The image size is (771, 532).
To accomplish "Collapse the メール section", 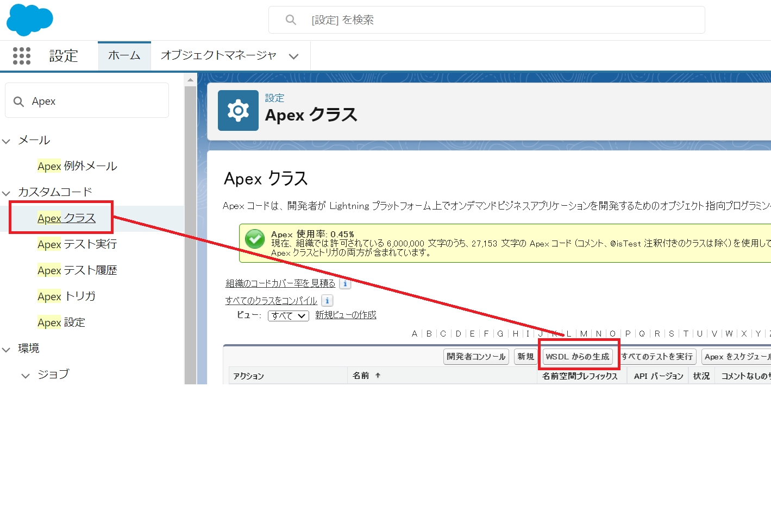I will click(7, 141).
